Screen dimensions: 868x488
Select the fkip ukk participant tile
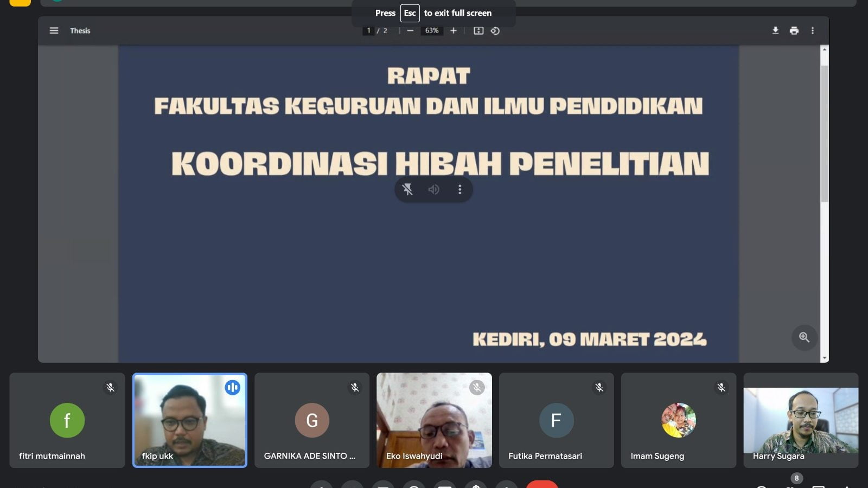pos(190,420)
